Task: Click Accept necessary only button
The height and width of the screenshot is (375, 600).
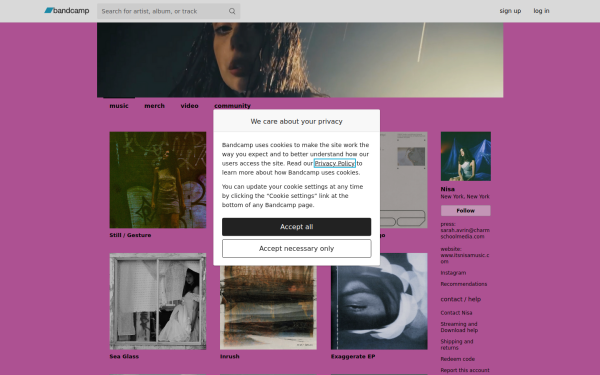Action: [297, 249]
